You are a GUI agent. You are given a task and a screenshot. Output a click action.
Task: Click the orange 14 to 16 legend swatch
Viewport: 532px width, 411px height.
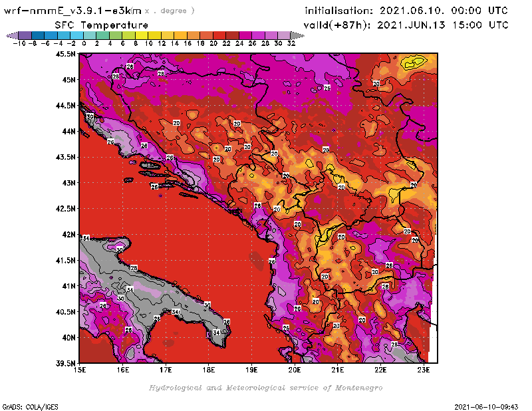pyautogui.click(x=180, y=35)
